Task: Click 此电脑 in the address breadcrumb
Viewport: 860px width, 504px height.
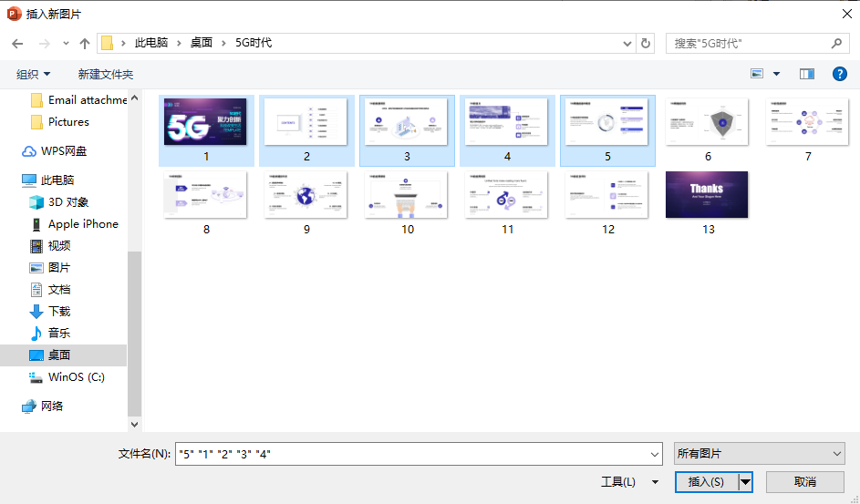Action: pyautogui.click(x=151, y=43)
